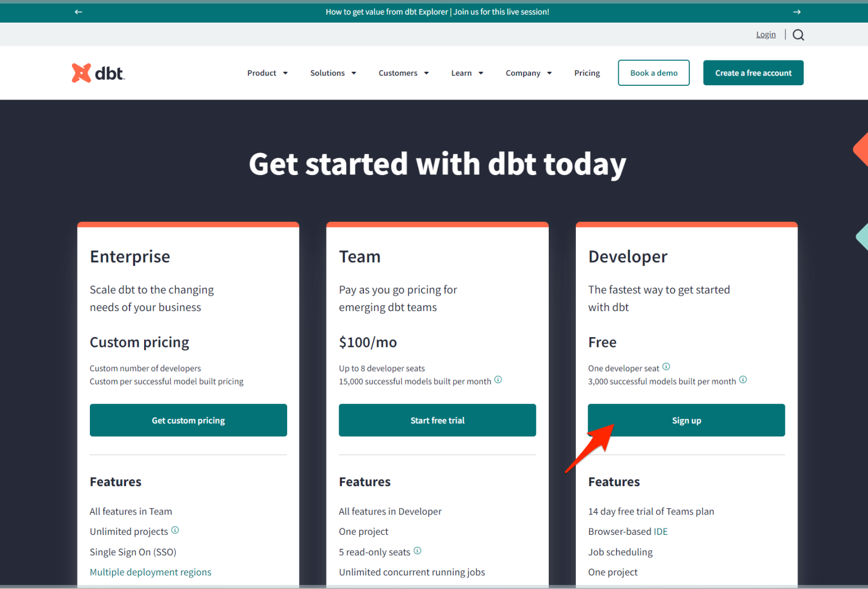Show info tooltip for one developer seat
The height and width of the screenshot is (589, 868).
[666, 366]
